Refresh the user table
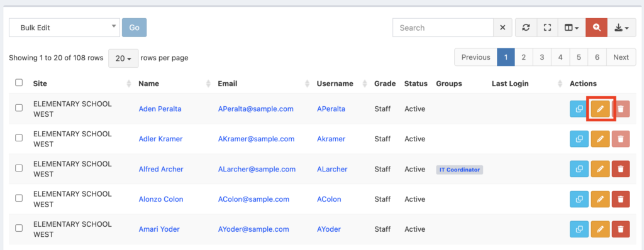The width and height of the screenshot is (644, 250). [526, 28]
